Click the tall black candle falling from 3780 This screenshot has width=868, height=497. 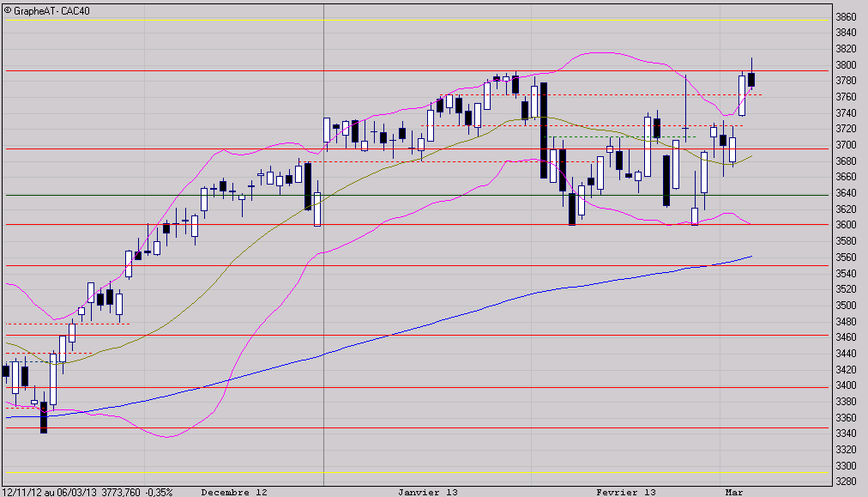click(544, 130)
